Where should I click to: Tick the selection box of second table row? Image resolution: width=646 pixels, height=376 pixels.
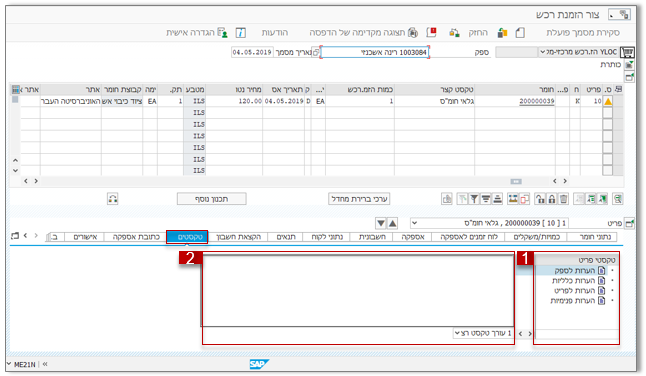pos(607,113)
